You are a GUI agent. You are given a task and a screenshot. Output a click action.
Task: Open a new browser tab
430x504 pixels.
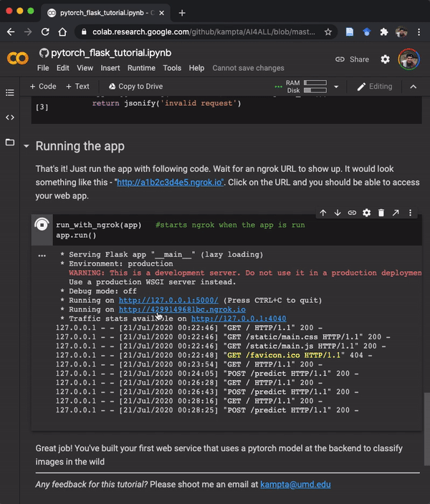point(182,13)
